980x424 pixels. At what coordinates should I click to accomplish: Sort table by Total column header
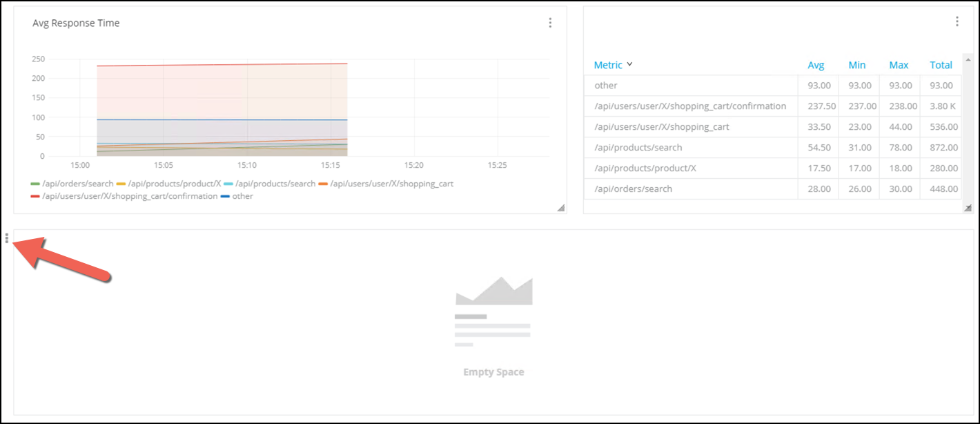tap(941, 65)
